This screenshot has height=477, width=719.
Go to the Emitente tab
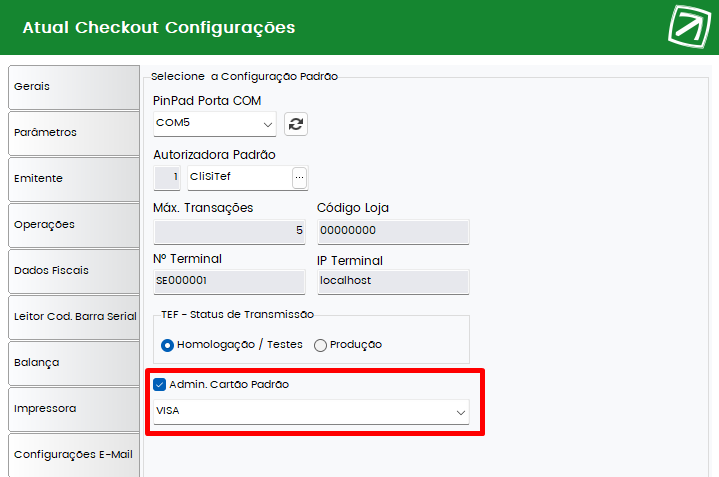click(x=74, y=179)
